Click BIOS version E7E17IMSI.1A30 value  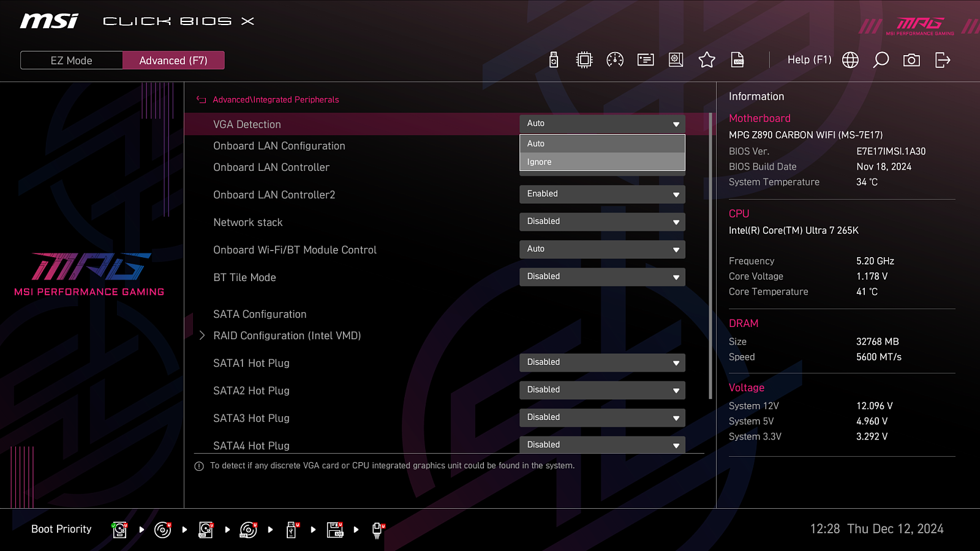[x=891, y=151]
